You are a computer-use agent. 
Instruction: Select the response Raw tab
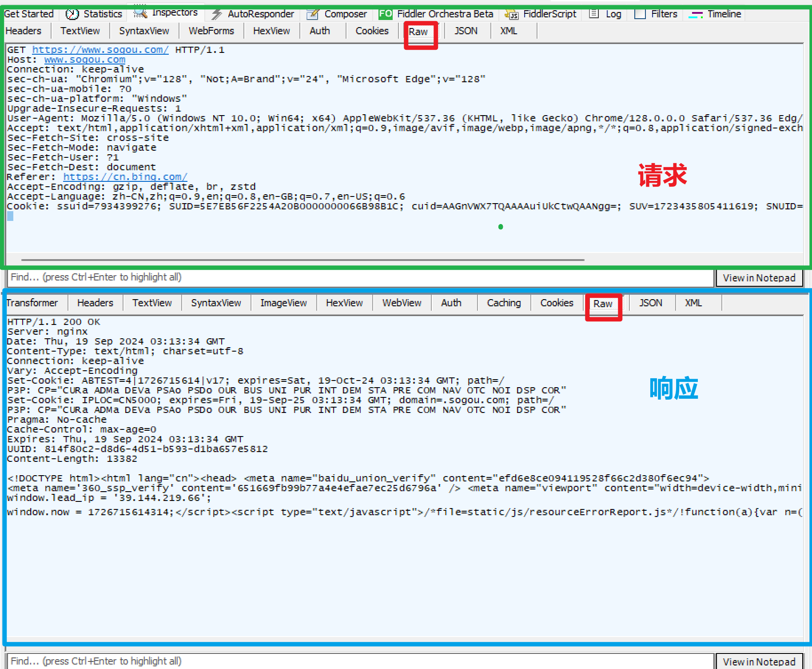click(603, 304)
